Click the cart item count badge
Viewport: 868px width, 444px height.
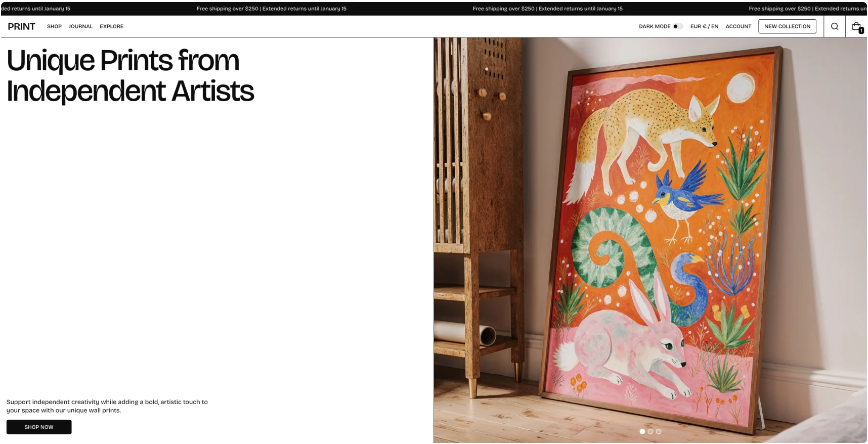click(x=861, y=30)
